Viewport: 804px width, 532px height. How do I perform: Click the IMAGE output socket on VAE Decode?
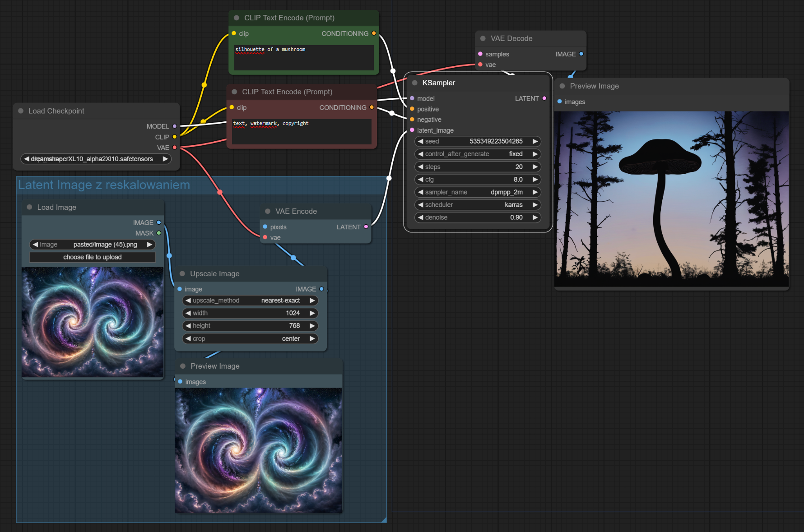[581, 54]
